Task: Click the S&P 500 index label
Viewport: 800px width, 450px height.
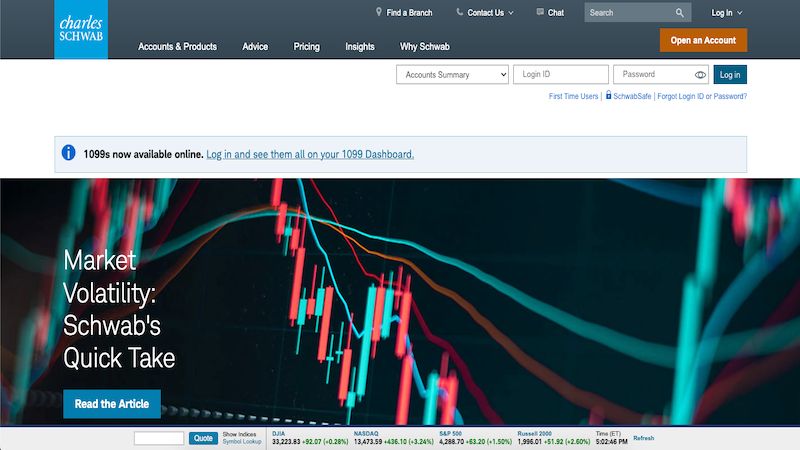Action: click(x=450, y=434)
